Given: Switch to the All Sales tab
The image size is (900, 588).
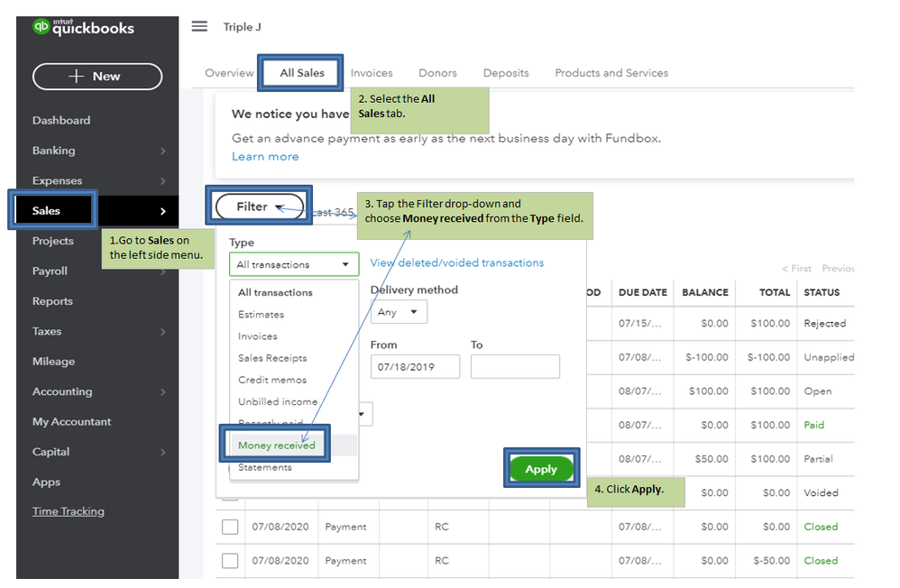Looking at the screenshot, I should point(302,73).
